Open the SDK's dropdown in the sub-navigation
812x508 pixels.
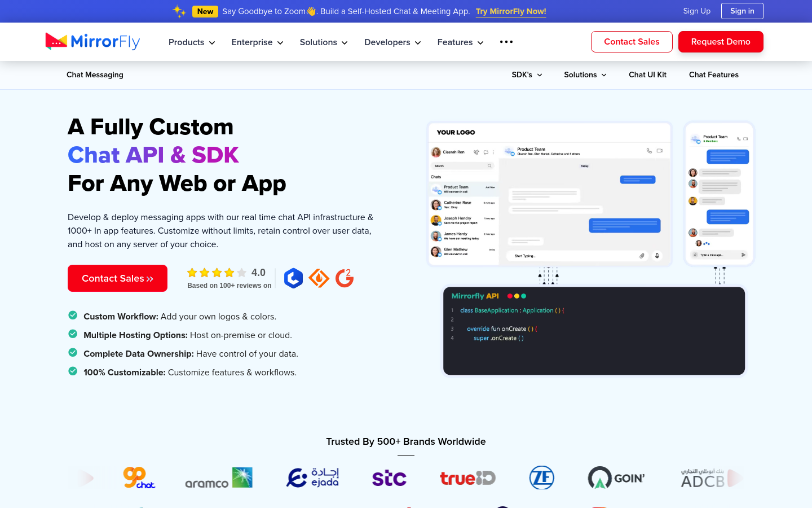point(527,75)
